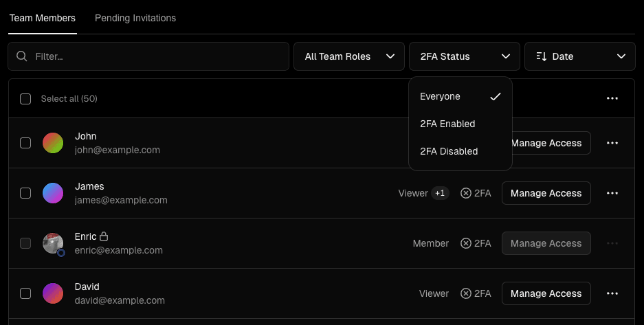Click John's gradient avatar

click(53, 143)
